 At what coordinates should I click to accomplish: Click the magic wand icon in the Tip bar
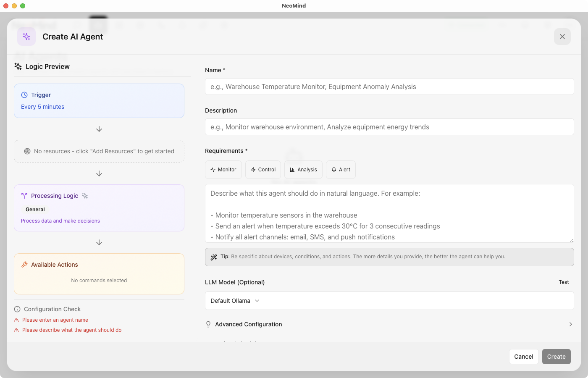coord(214,257)
